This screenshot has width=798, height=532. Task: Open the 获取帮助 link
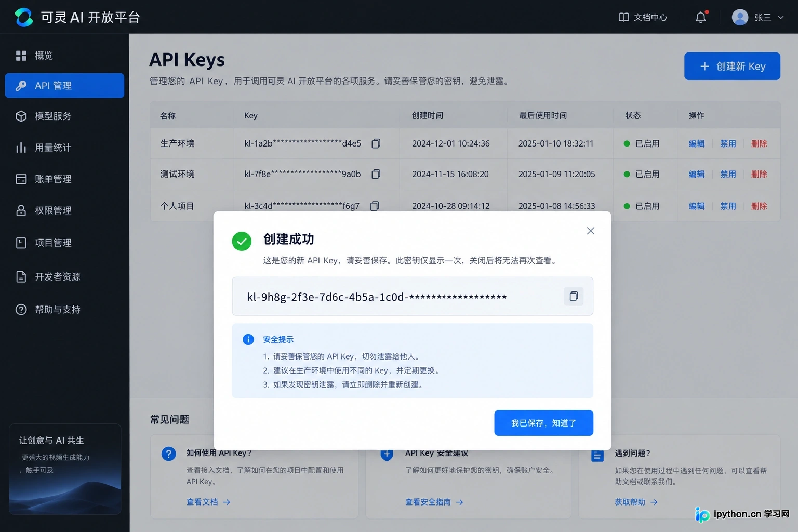click(636, 502)
